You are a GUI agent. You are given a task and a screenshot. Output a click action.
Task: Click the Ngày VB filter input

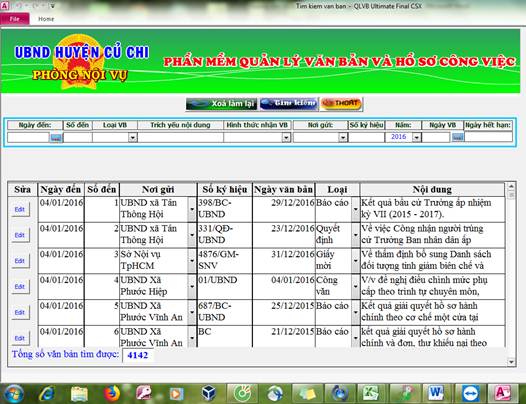tap(436, 137)
